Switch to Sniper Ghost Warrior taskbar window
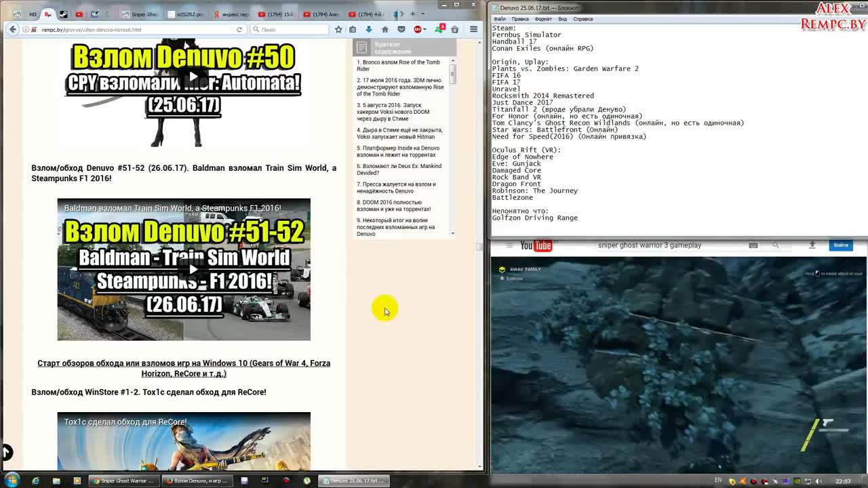The height and width of the screenshot is (488, 868). (x=123, y=481)
